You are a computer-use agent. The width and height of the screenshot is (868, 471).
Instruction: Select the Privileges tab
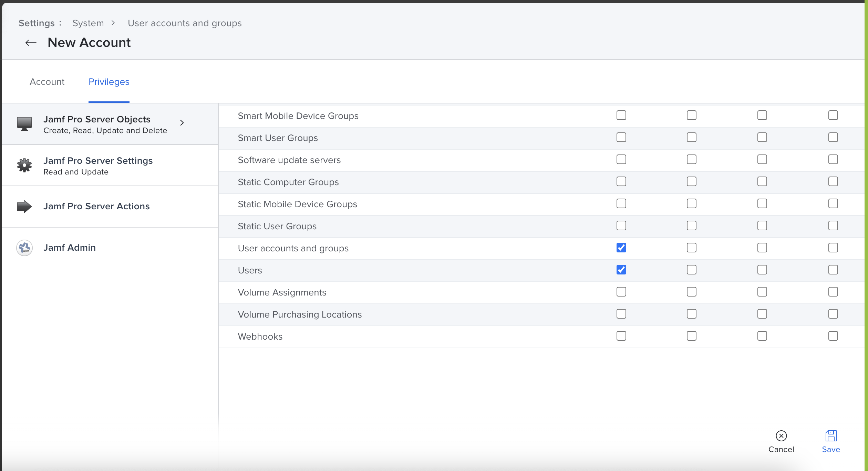(x=109, y=82)
